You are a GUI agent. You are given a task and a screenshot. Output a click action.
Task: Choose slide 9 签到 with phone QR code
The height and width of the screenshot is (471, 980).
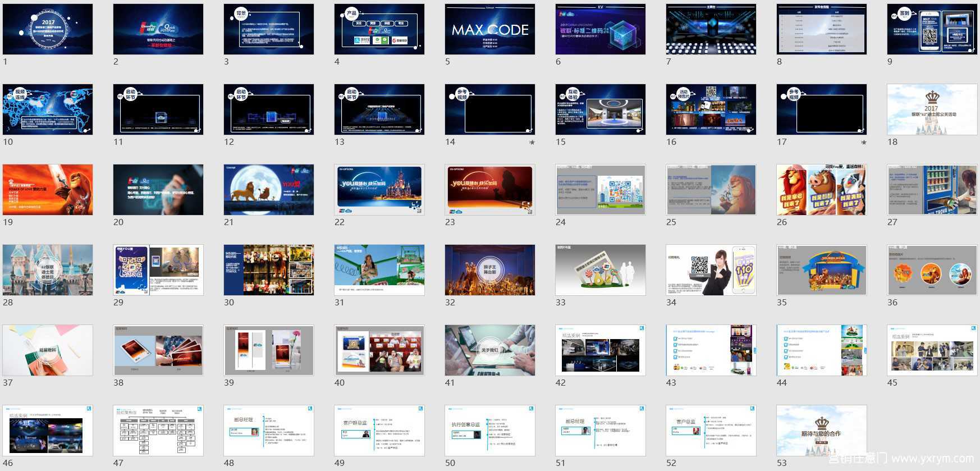pyautogui.click(x=932, y=29)
